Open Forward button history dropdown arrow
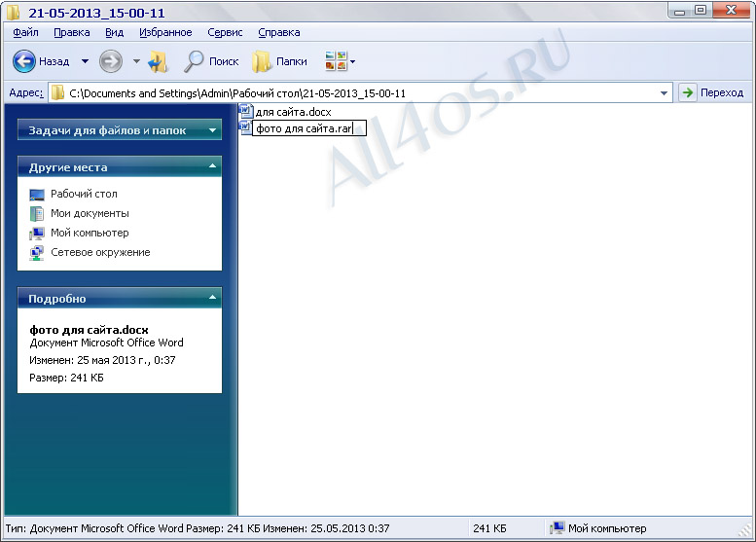The image size is (756, 542). 136,61
